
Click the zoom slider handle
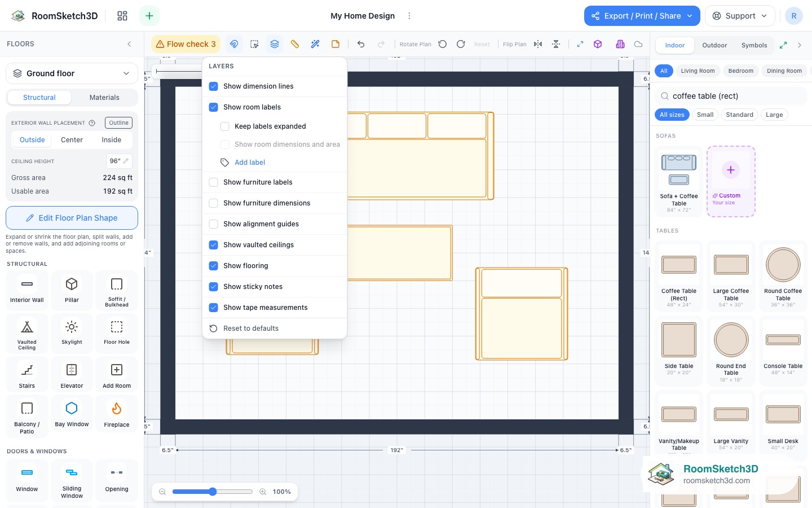click(x=213, y=492)
